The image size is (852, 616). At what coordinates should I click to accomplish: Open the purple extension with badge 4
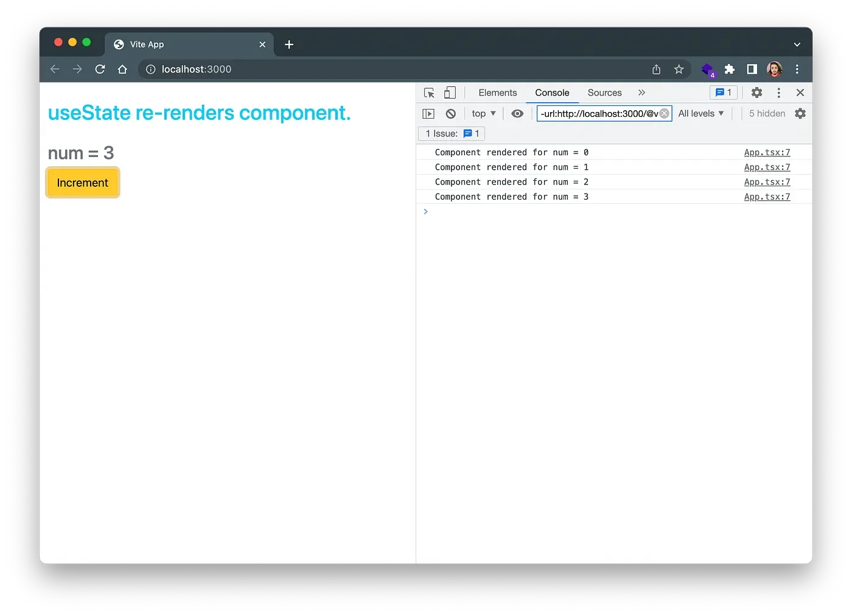(708, 70)
